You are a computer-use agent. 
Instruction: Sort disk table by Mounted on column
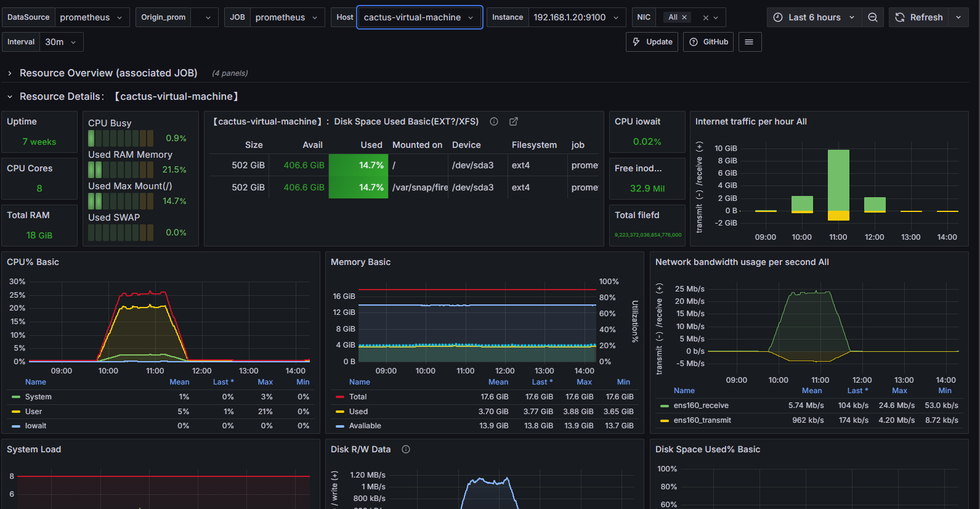pyautogui.click(x=418, y=145)
